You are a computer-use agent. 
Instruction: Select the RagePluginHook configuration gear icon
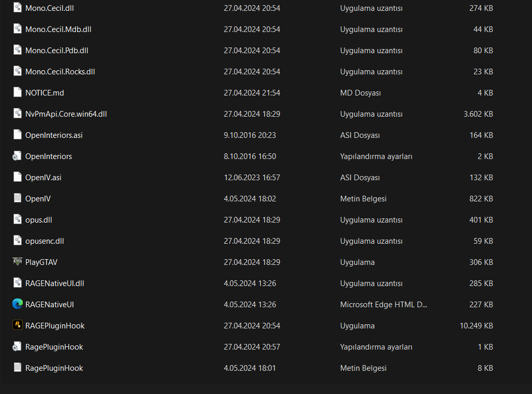tap(17, 346)
